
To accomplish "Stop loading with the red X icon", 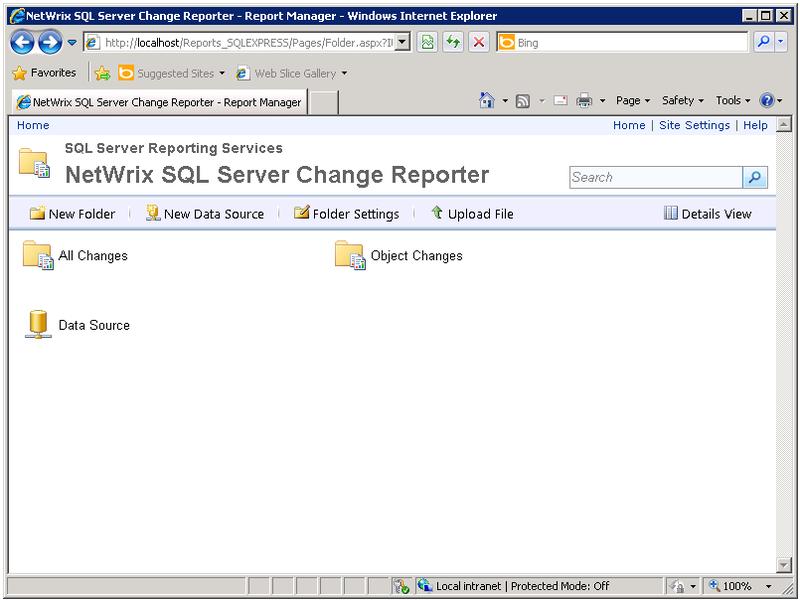I will pyautogui.click(x=479, y=42).
